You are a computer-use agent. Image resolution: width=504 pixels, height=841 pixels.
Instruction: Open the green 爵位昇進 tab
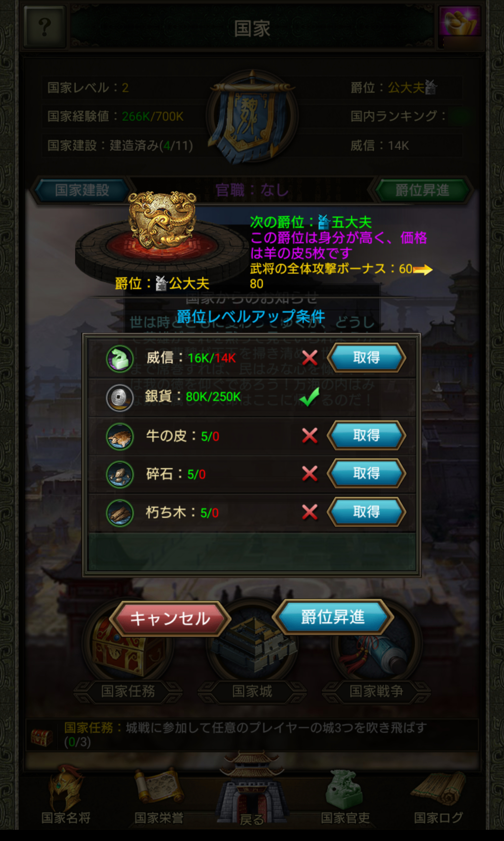pyautogui.click(x=422, y=190)
